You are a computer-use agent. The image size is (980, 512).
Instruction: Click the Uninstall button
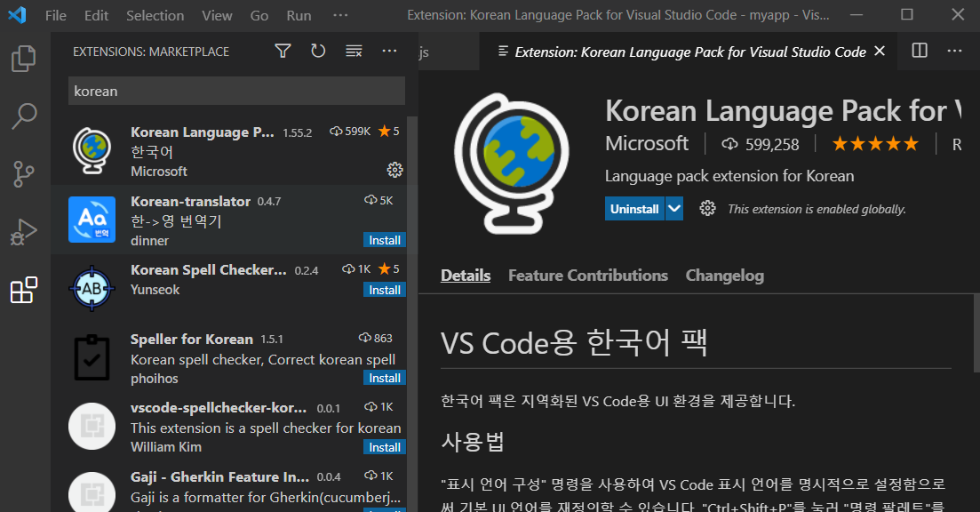(634, 208)
